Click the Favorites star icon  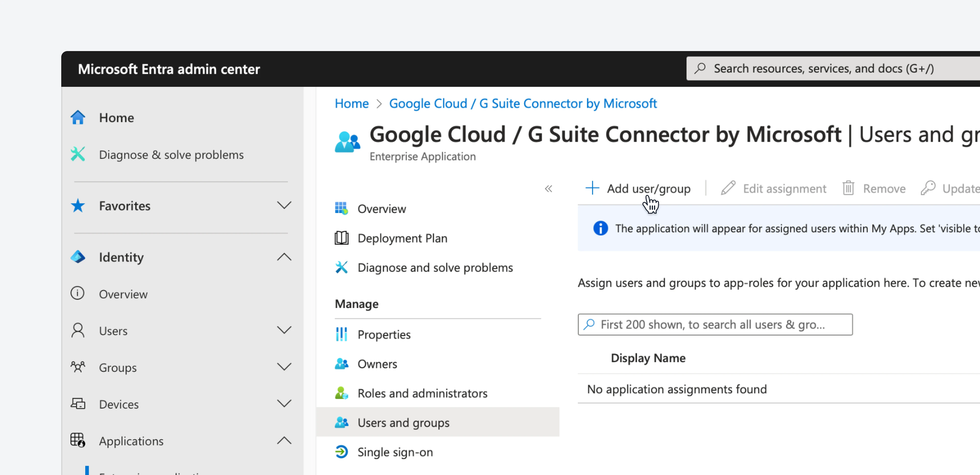(x=78, y=206)
